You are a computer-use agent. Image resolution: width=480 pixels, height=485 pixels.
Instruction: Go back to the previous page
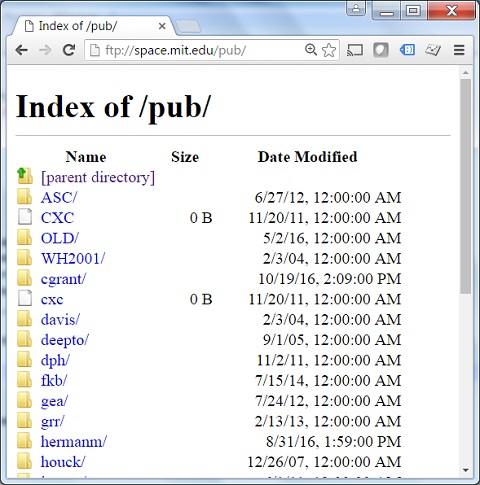point(21,50)
